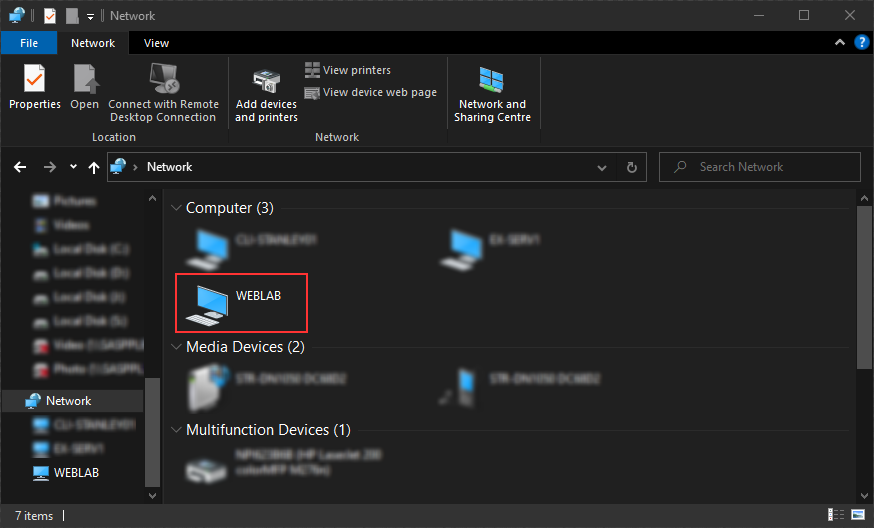Click the refresh button in address bar
Screen dimensions: 874x528
coord(631,167)
